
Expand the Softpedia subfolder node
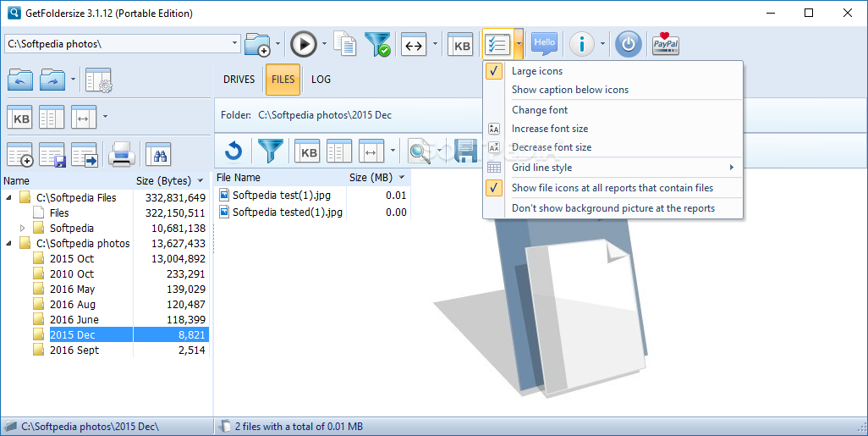[x=22, y=228]
